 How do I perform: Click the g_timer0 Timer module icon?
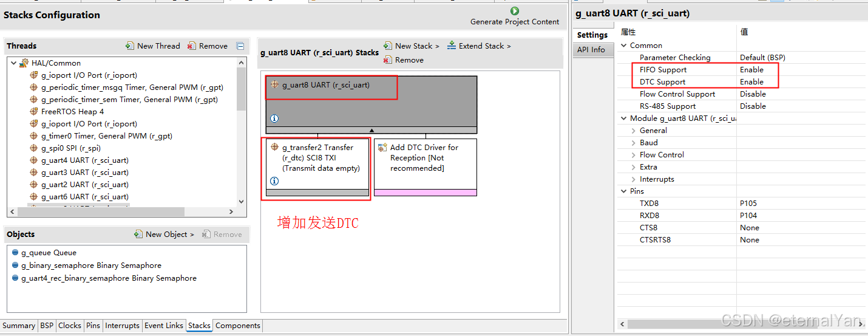point(34,135)
